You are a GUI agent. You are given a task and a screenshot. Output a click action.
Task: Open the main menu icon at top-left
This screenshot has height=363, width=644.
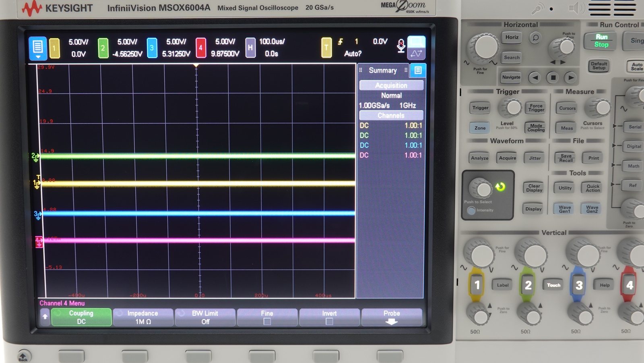[x=38, y=48]
